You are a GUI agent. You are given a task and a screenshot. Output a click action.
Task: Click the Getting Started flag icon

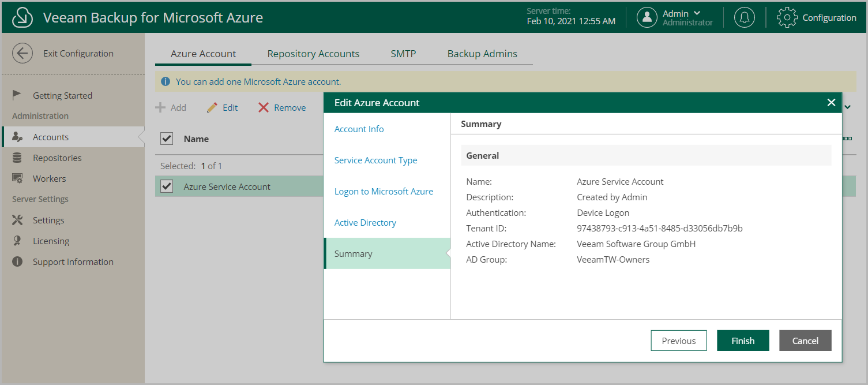17,95
